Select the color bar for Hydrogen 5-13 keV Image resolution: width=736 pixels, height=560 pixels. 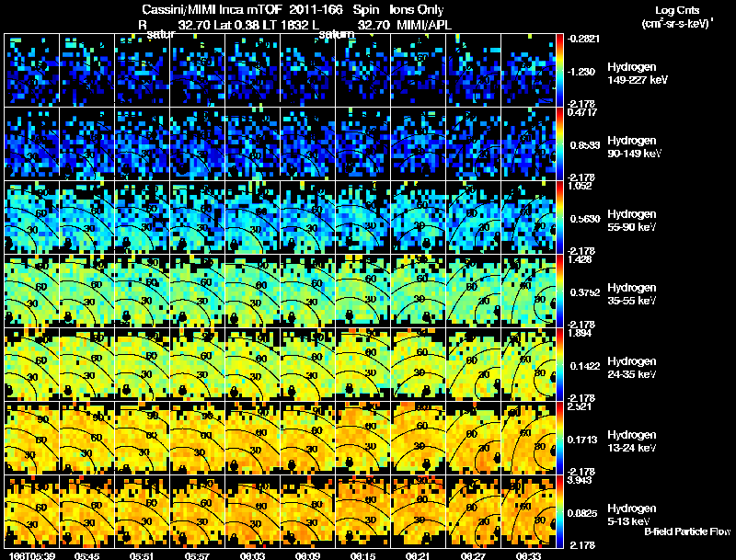coord(561,511)
